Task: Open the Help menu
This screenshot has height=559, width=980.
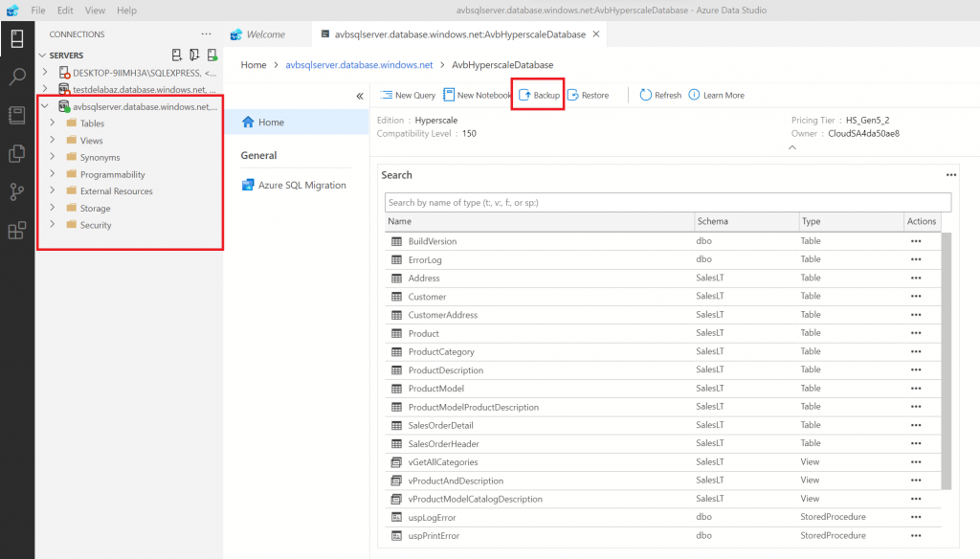Action: tap(126, 10)
